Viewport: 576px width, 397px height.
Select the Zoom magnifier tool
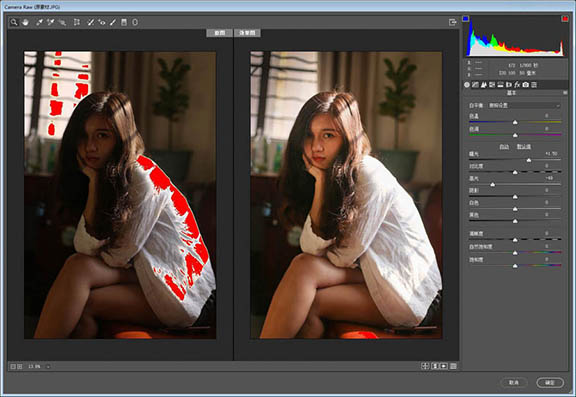pos(14,22)
